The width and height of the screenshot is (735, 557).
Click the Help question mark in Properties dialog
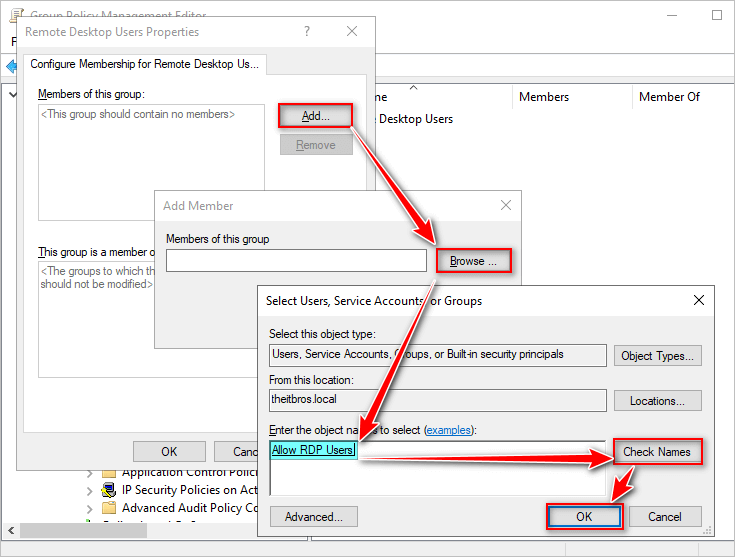[306, 32]
